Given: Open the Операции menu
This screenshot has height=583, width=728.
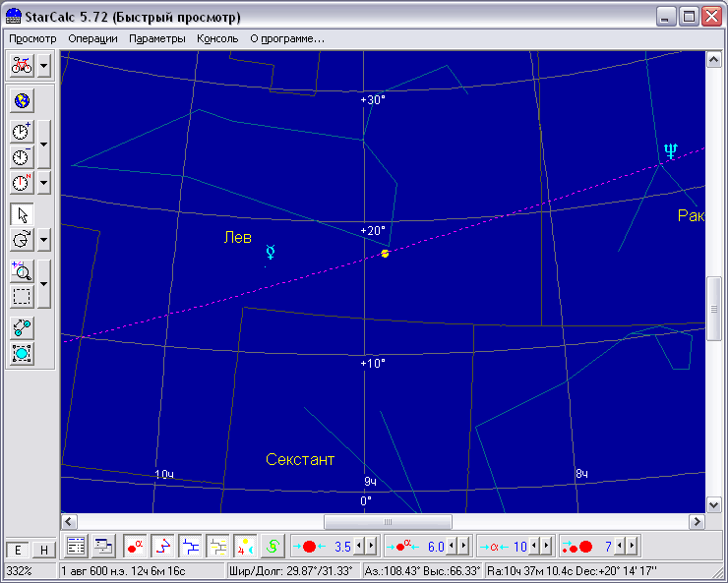Looking at the screenshot, I should (92, 39).
